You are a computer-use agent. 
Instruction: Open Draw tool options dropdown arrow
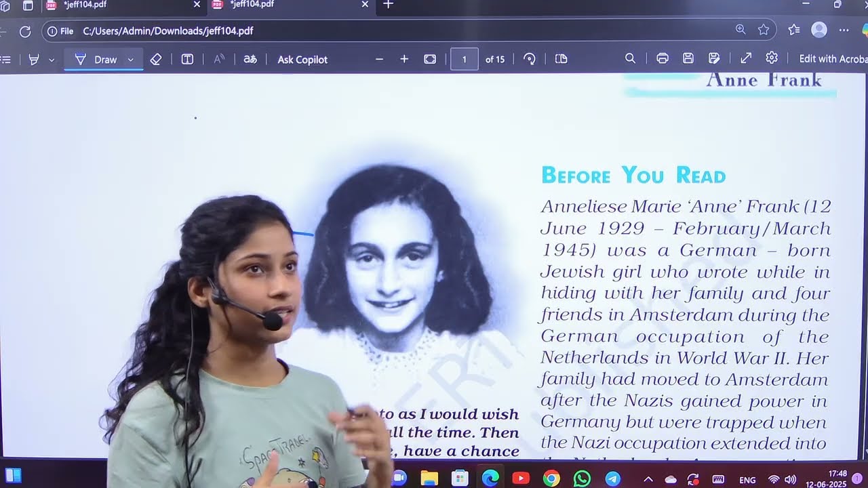point(131,60)
